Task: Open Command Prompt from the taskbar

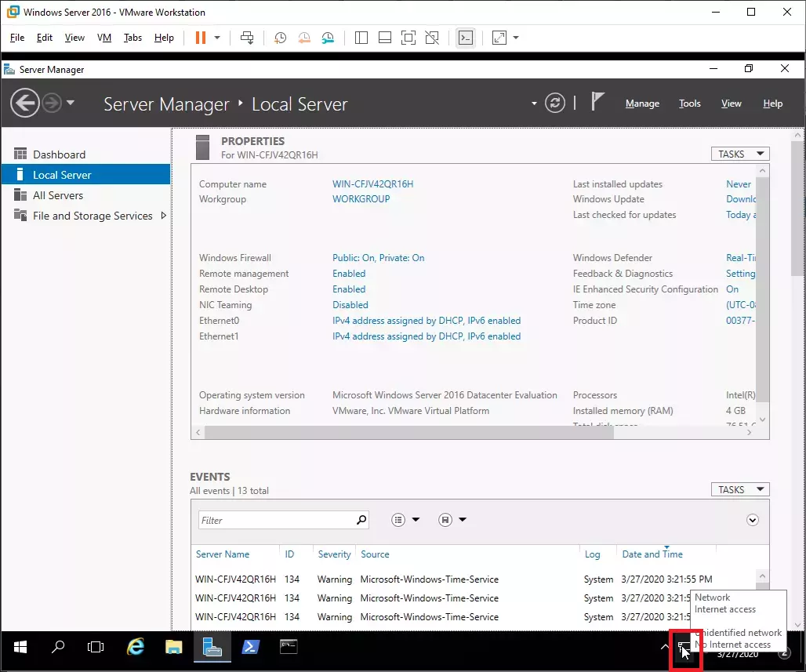Action: (x=289, y=647)
